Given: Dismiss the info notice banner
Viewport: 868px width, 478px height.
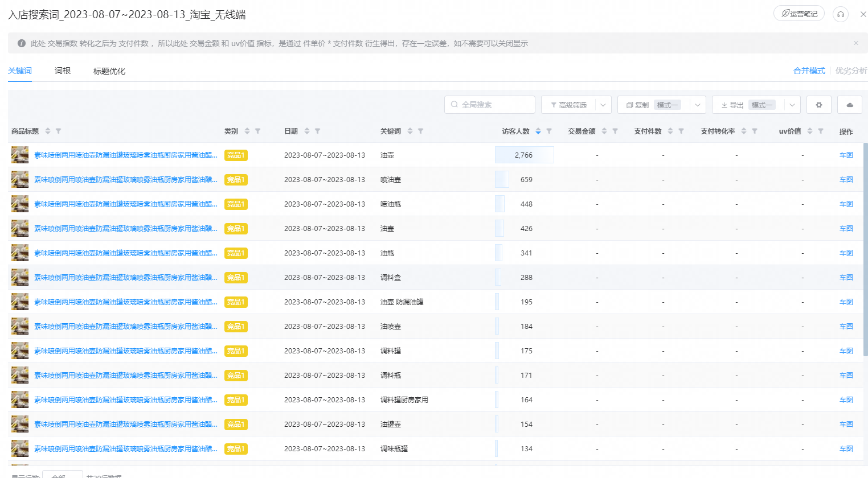Looking at the screenshot, I should [x=855, y=43].
